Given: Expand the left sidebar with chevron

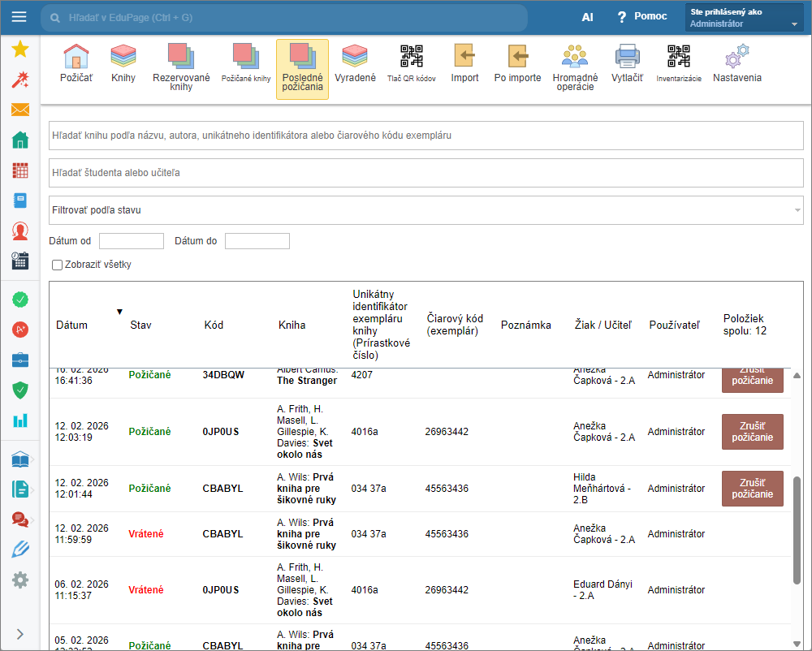Looking at the screenshot, I should pyautogui.click(x=20, y=634).
